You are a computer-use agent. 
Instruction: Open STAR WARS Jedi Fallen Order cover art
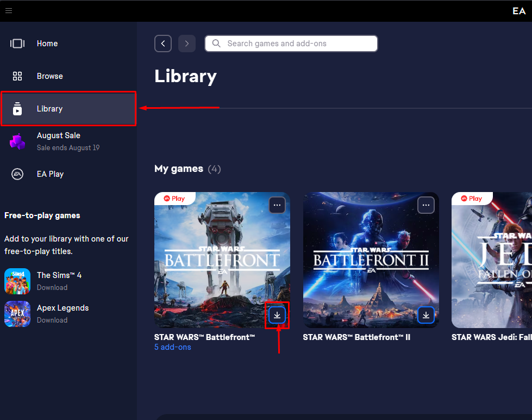(x=492, y=260)
